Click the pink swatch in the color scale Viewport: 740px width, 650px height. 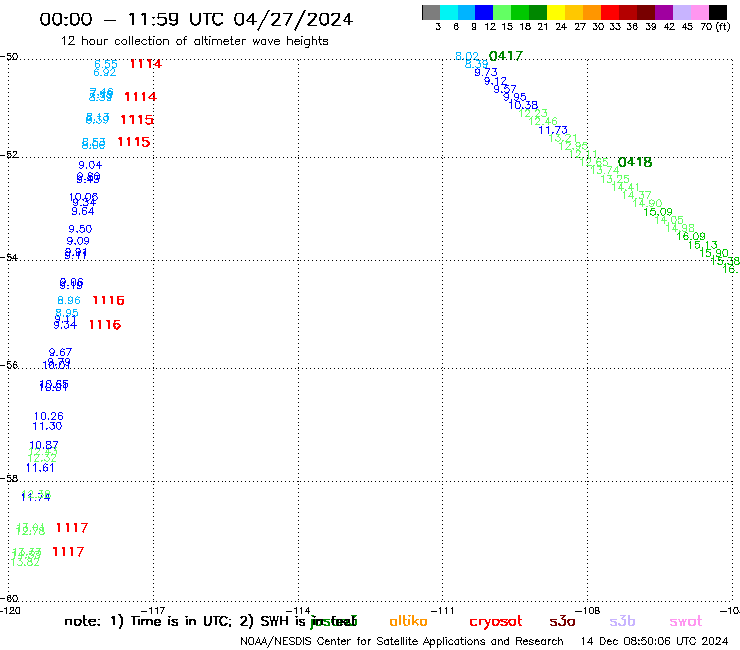pyautogui.click(x=699, y=12)
